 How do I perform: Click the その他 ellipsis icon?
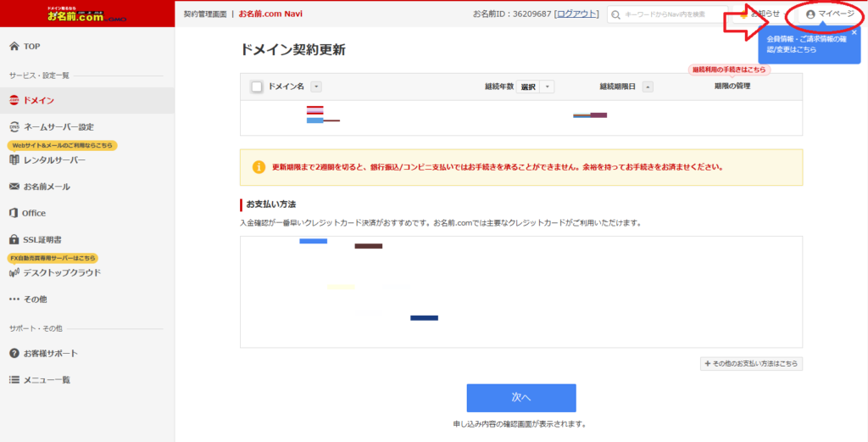coord(14,299)
